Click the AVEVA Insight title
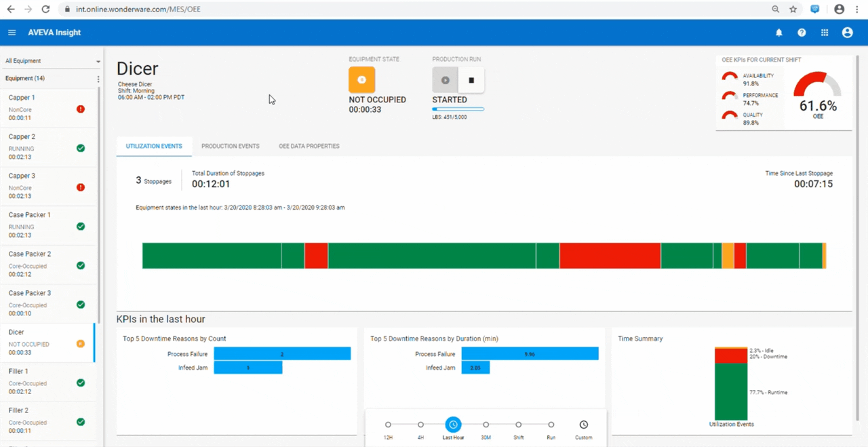This screenshot has width=868, height=447. tap(54, 33)
